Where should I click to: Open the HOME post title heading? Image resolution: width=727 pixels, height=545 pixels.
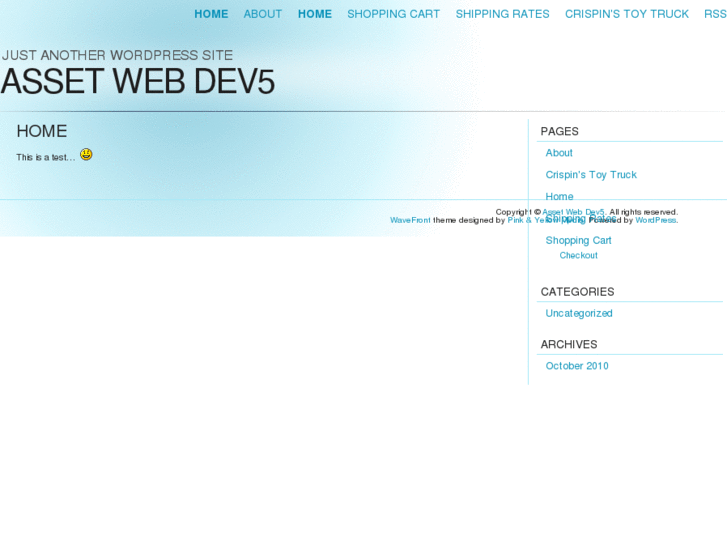(x=42, y=131)
